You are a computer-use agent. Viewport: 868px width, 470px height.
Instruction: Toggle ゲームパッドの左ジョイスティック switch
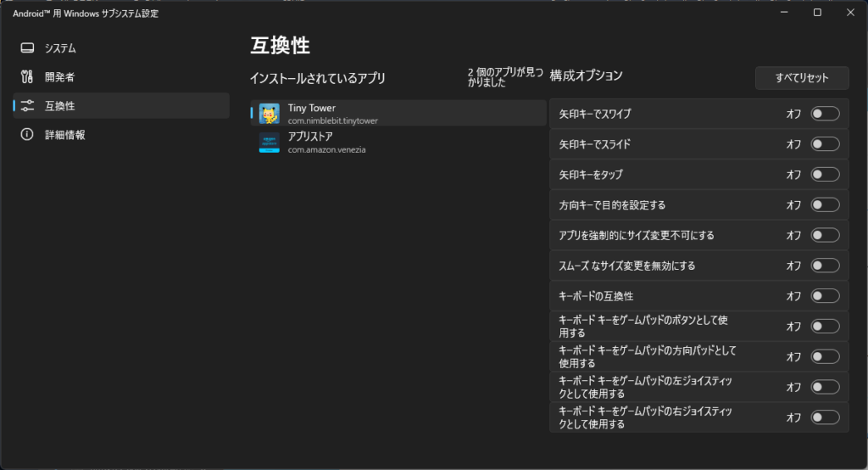click(x=825, y=387)
